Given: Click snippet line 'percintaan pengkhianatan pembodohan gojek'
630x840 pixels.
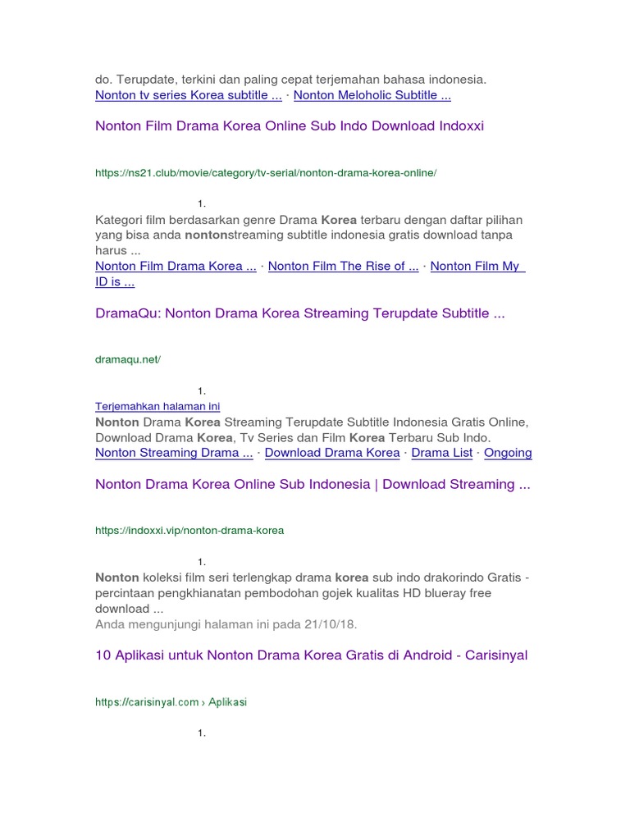Looking at the screenshot, I should [x=293, y=593].
